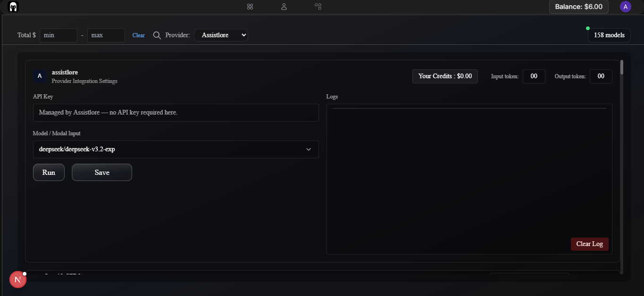The width and height of the screenshot is (644, 296).
Task: Click the 158 models badge
Action: click(609, 35)
